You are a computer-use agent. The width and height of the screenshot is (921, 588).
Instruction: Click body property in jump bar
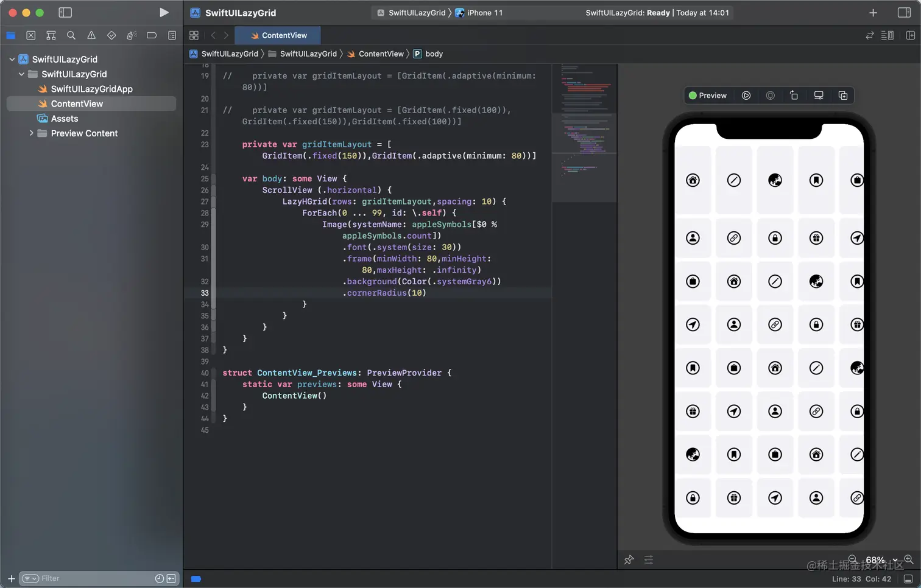pos(428,54)
